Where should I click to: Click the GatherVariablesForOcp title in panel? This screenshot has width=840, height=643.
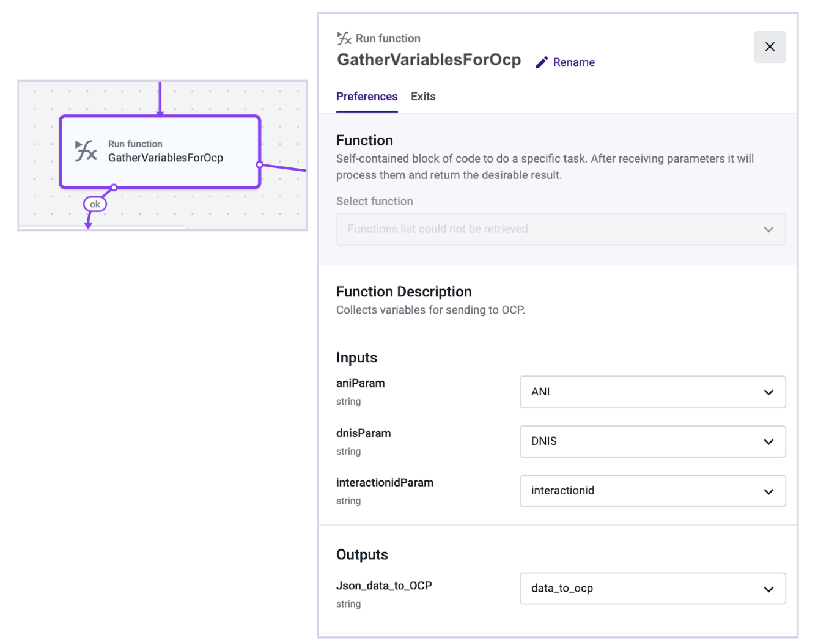point(429,60)
